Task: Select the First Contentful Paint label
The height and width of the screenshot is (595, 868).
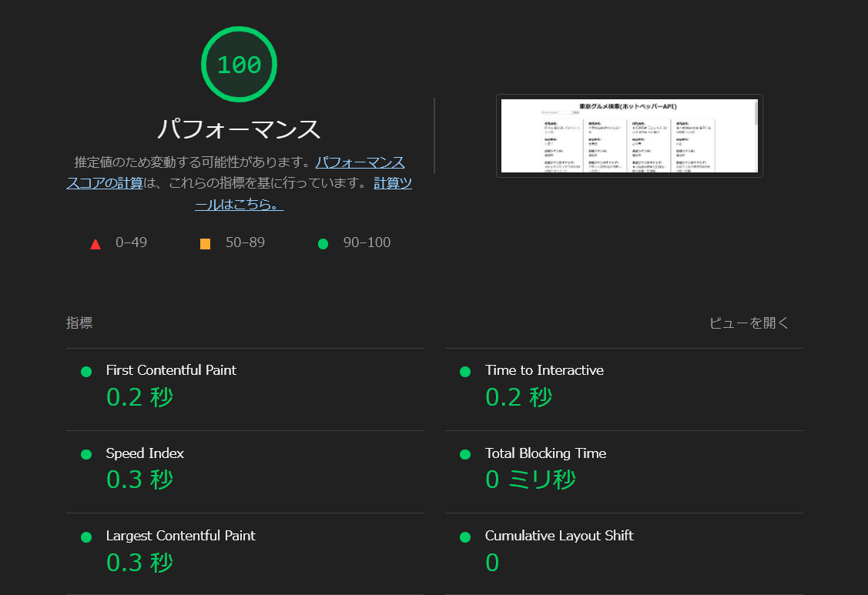Action: click(x=171, y=370)
